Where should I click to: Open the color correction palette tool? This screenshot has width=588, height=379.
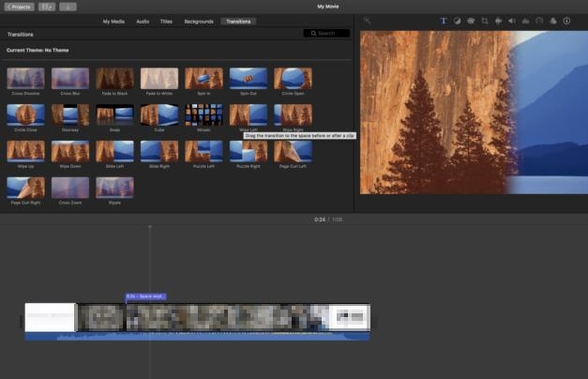tap(471, 21)
